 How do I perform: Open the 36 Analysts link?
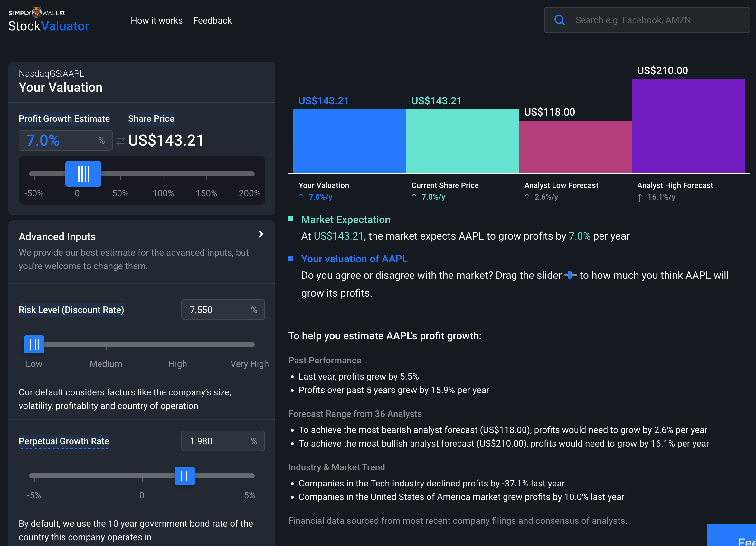[398, 414]
